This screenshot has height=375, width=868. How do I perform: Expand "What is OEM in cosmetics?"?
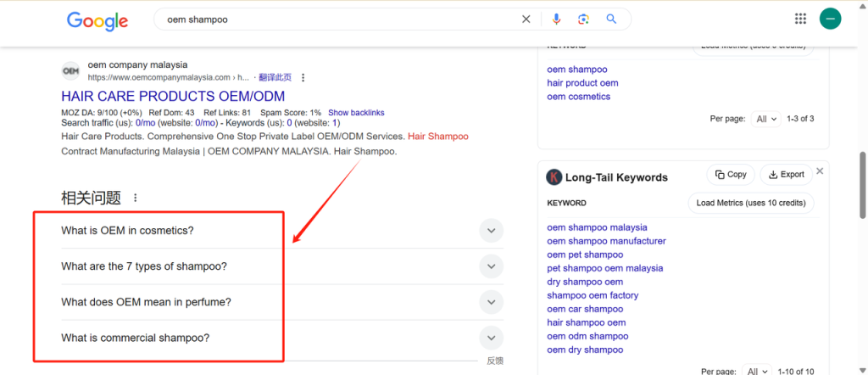click(491, 231)
